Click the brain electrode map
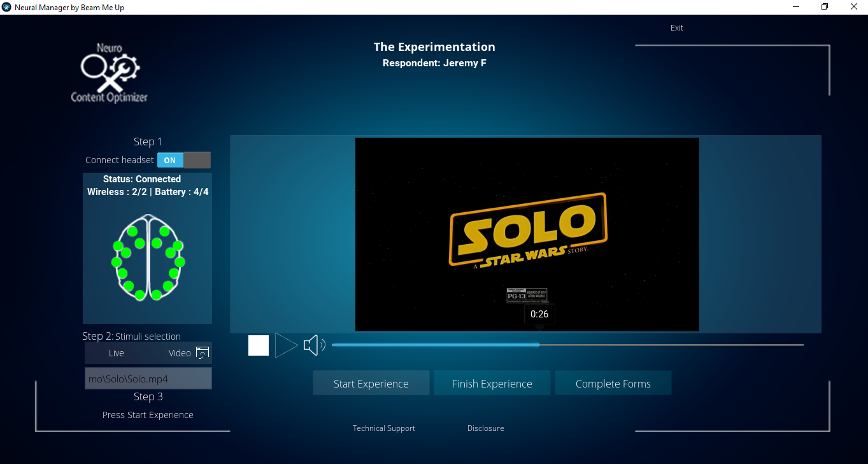Viewport: 868px width, 464px height. [148, 257]
